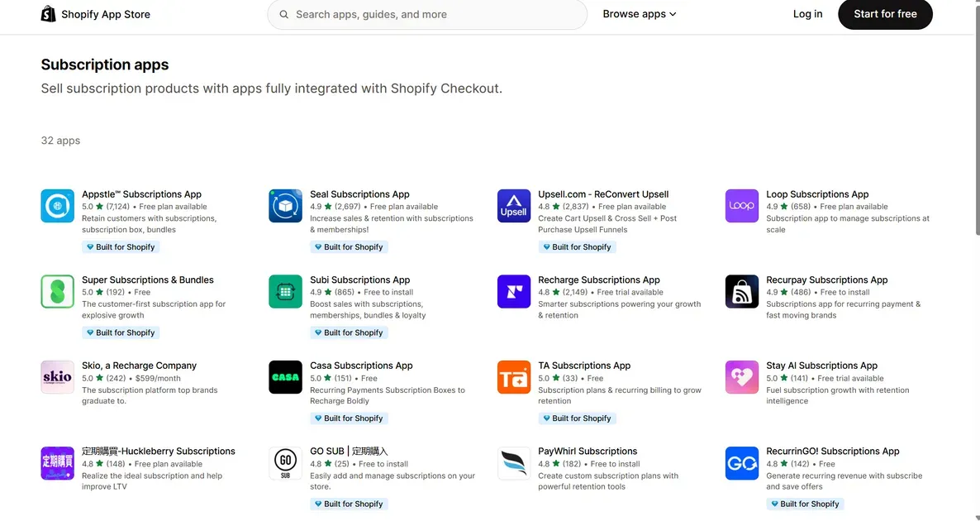Click Built for Shopify badge under RecurrinGO!
This screenshot has width=980, height=521.
[805, 504]
